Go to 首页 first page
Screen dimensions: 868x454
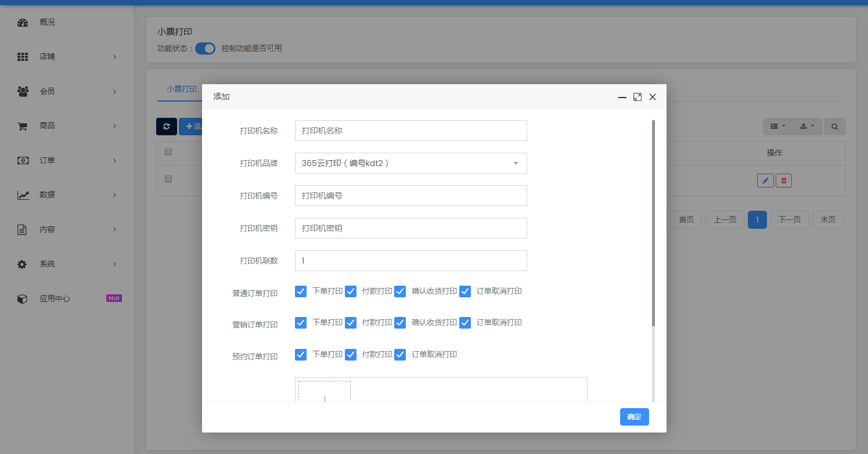686,219
